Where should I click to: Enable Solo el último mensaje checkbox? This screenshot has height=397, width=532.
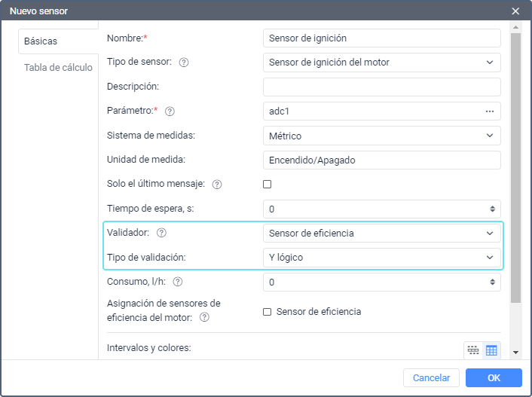click(x=267, y=184)
